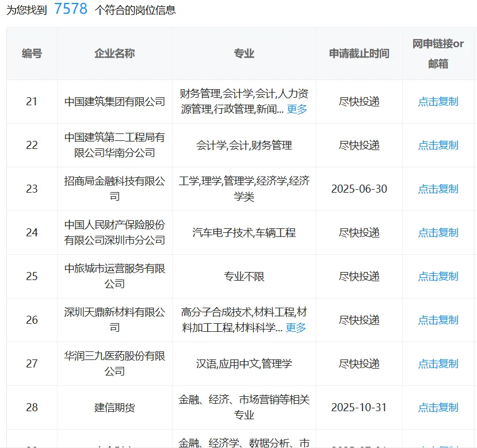477x448 pixels.
Task: Click major cell 汉语,应用中文,管理学
Action: click(x=244, y=364)
